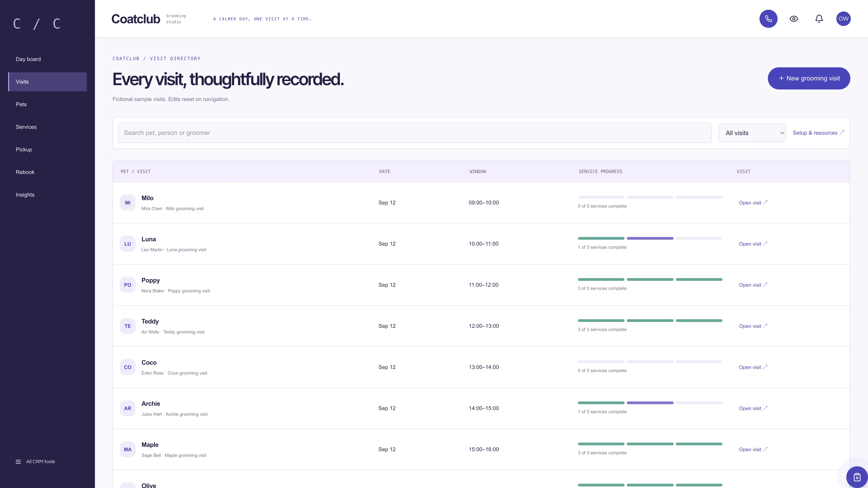Click the New grooming visit button
This screenshot has width=868, height=488.
tap(809, 78)
